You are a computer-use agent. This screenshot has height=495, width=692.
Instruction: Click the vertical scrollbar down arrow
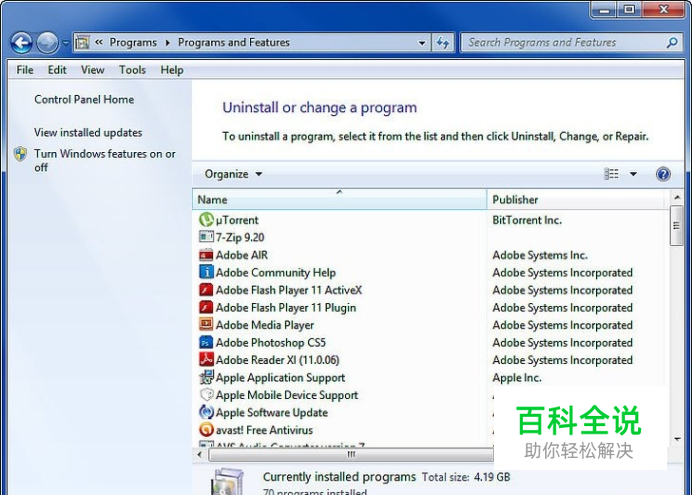point(677,439)
